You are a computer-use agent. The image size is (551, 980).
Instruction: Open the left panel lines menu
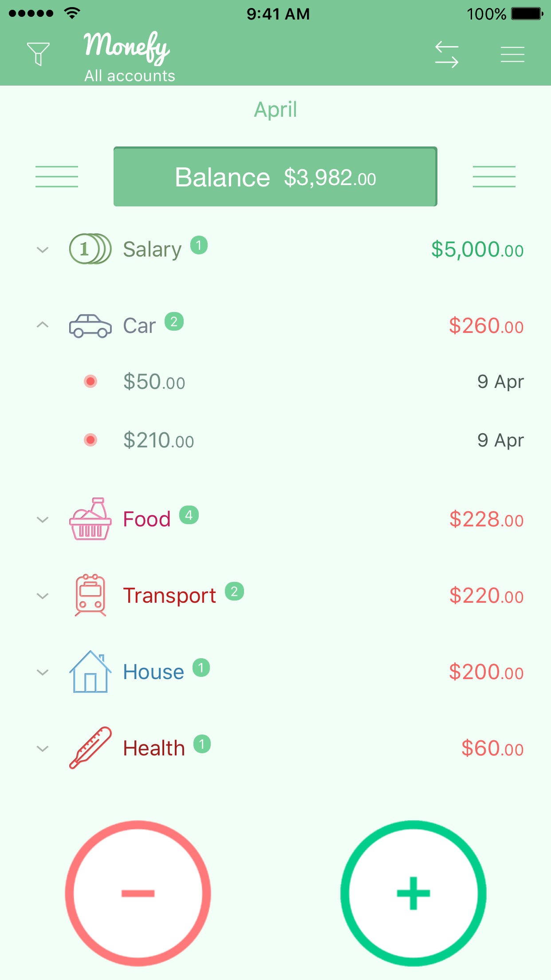pyautogui.click(x=57, y=177)
